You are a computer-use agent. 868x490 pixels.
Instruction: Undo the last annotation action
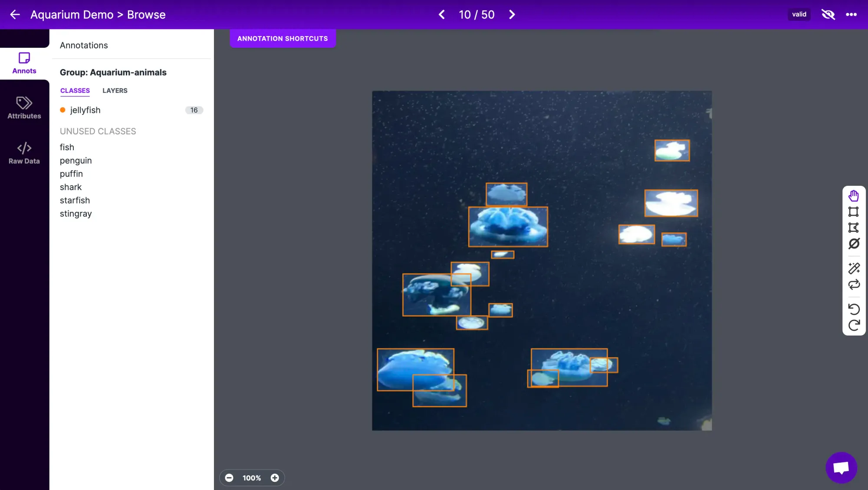854,309
